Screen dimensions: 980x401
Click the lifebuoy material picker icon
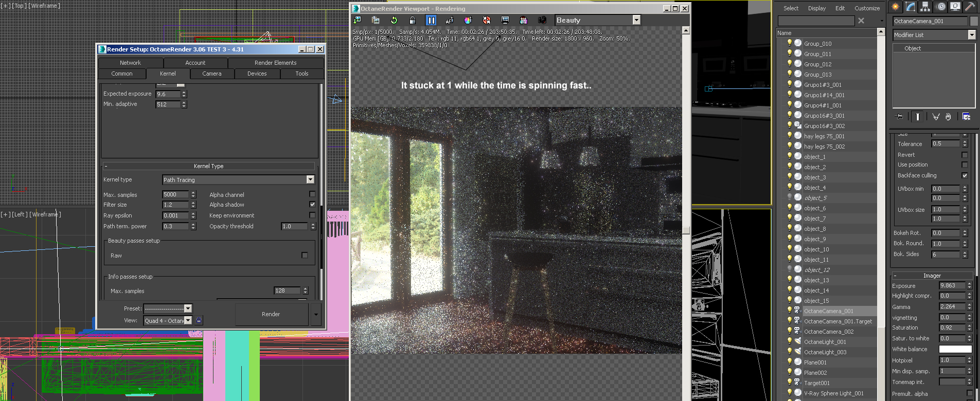point(487,20)
